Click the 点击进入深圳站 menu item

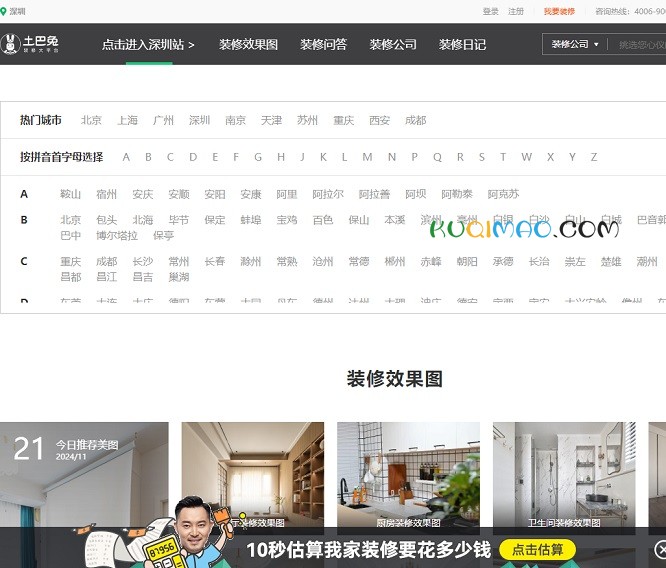[148, 45]
